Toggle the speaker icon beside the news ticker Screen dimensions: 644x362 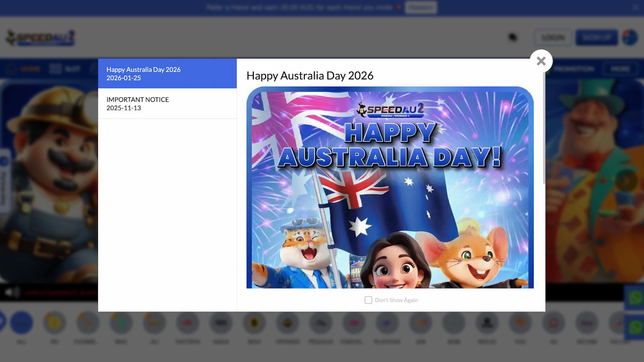coord(12,292)
